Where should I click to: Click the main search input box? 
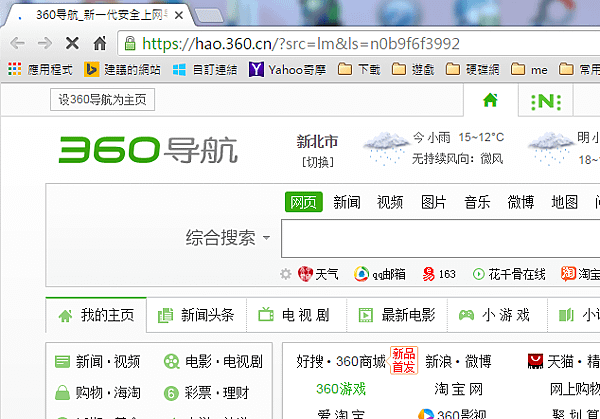tap(440, 238)
